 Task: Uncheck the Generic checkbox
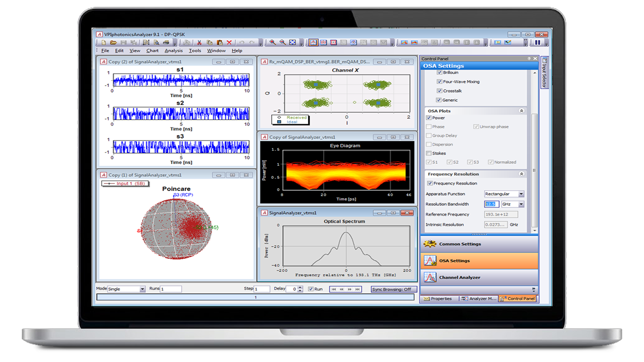click(439, 100)
